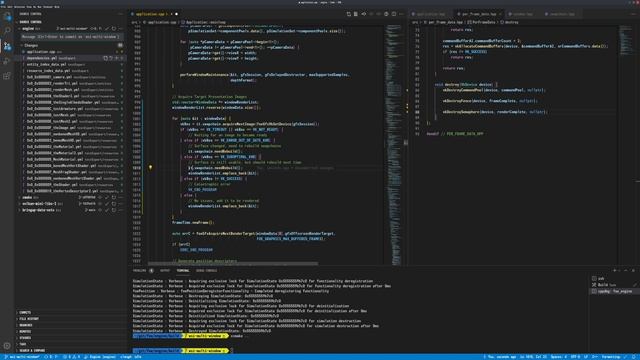Click the UTF-8 encoding indicator
The height and width of the screenshot is (360, 640).
pyautogui.click(x=575, y=357)
